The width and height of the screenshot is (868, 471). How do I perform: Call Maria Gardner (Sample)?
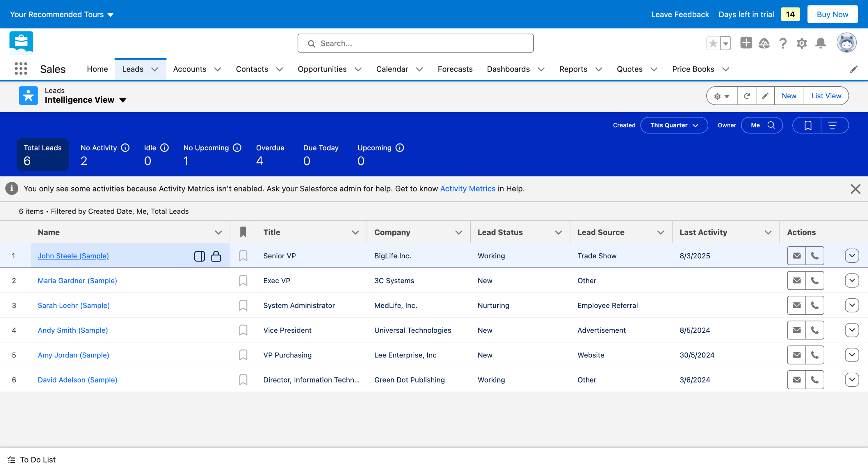pos(815,280)
